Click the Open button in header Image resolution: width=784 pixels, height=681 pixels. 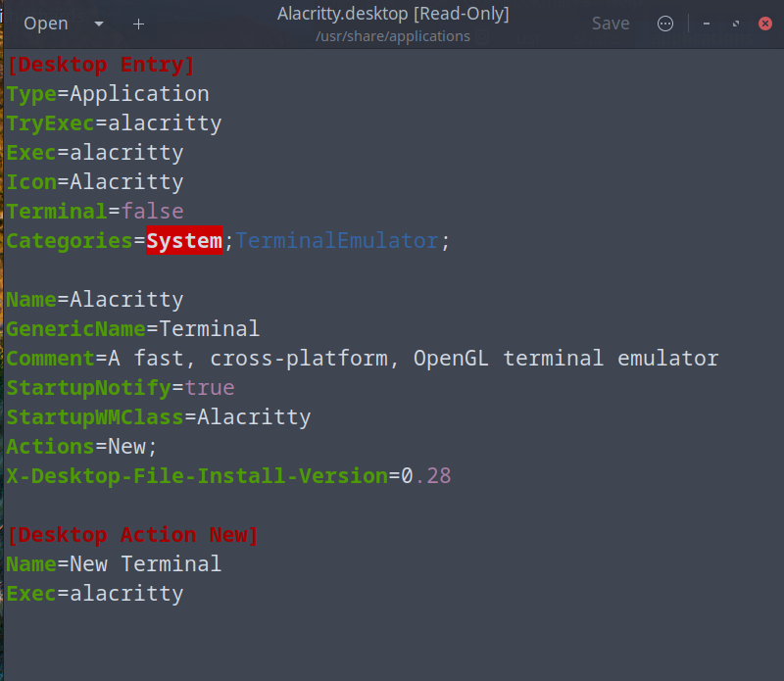[x=46, y=24]
